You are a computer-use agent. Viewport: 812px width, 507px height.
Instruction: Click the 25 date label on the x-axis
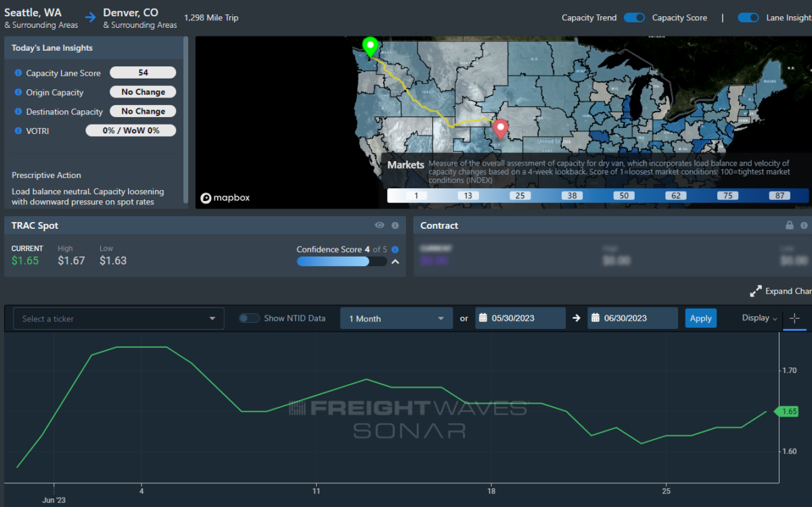click(x=667, y=490)
